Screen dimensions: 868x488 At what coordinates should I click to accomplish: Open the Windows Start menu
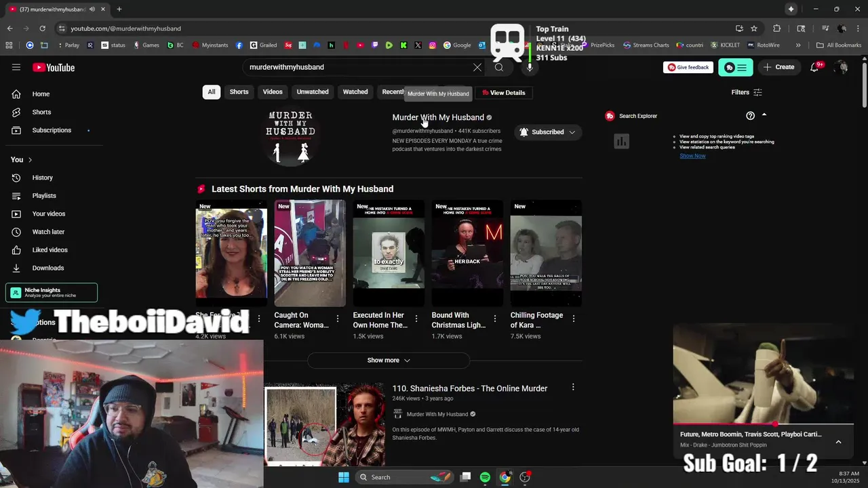[x=344, y=477]
